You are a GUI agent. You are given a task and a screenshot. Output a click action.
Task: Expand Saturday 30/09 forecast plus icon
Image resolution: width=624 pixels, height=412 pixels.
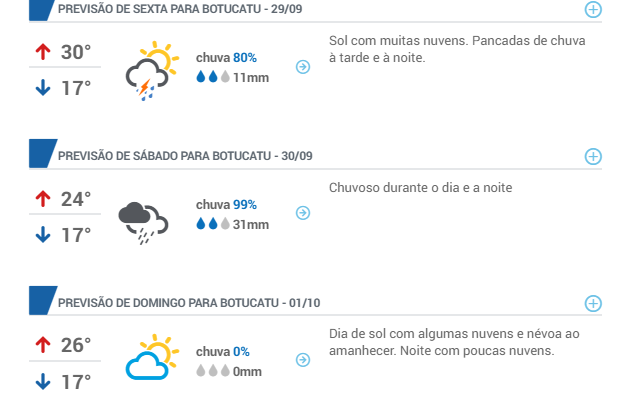[593, 156]
